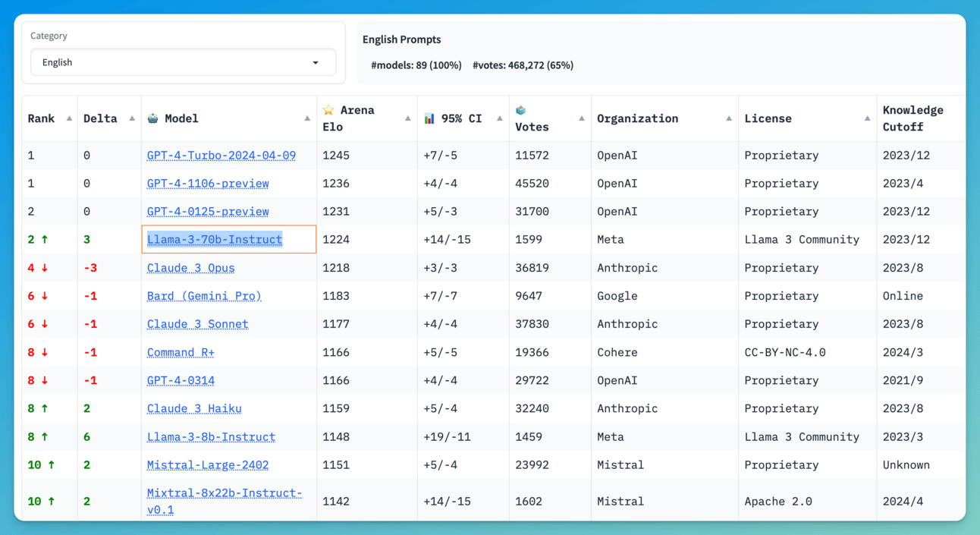Click the Online knowledge cutoff cell

903,296
